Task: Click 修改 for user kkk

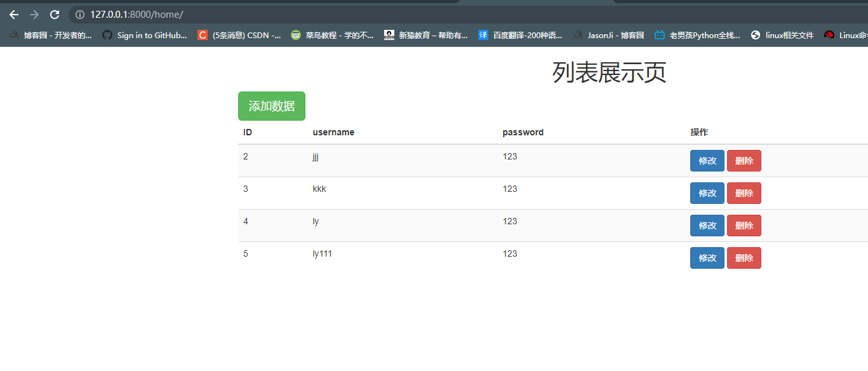Action: [x=707, y=193]
